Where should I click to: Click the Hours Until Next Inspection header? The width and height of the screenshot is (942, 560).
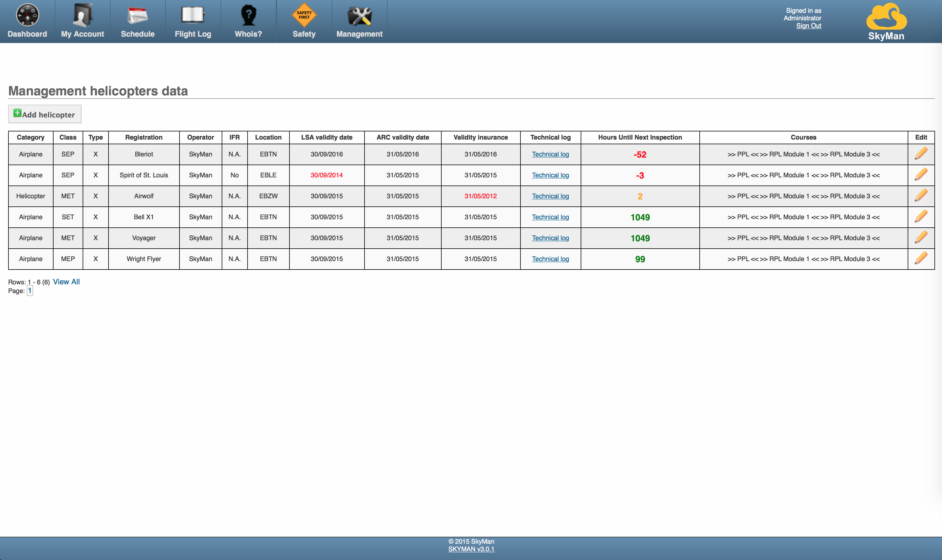point(640,137)
